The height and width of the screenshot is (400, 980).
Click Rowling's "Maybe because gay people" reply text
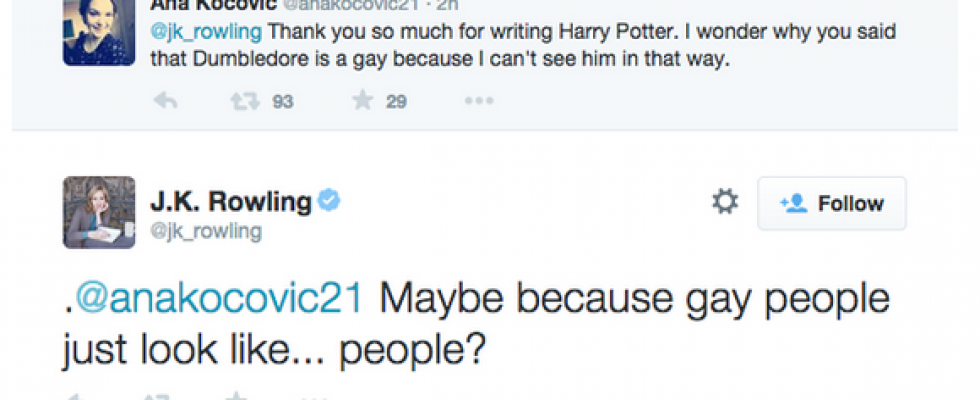(600, 299)
